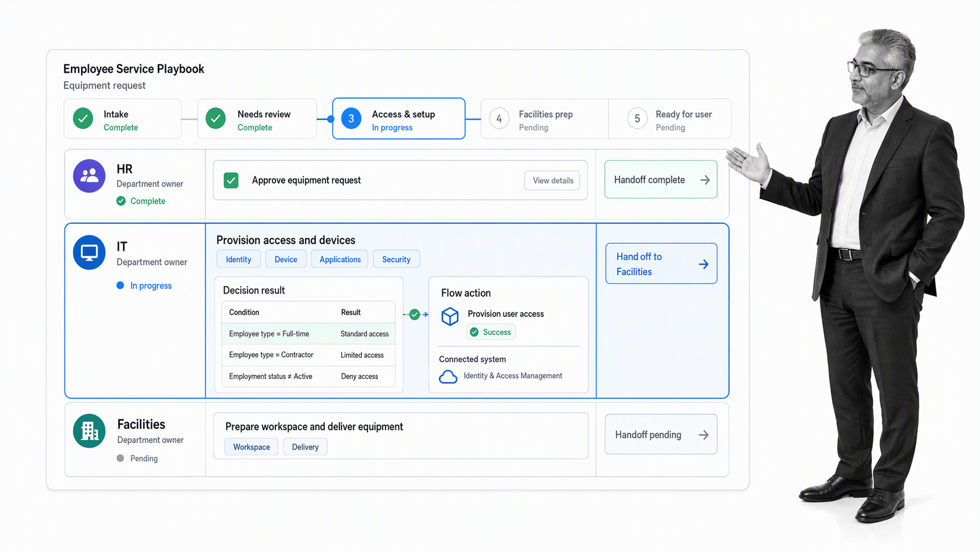Click the Employee Service Playbook title
This screenshot has width=980, height=551.
point(134,69)
